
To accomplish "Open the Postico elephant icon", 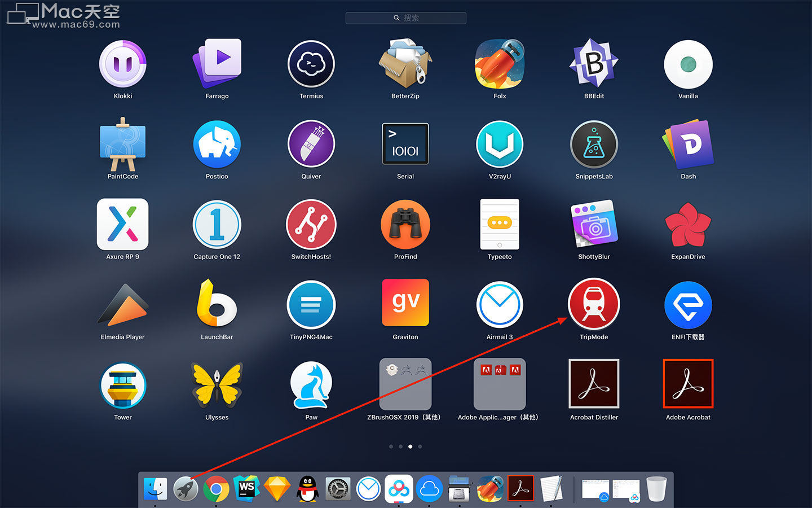I will coord(217,144).
